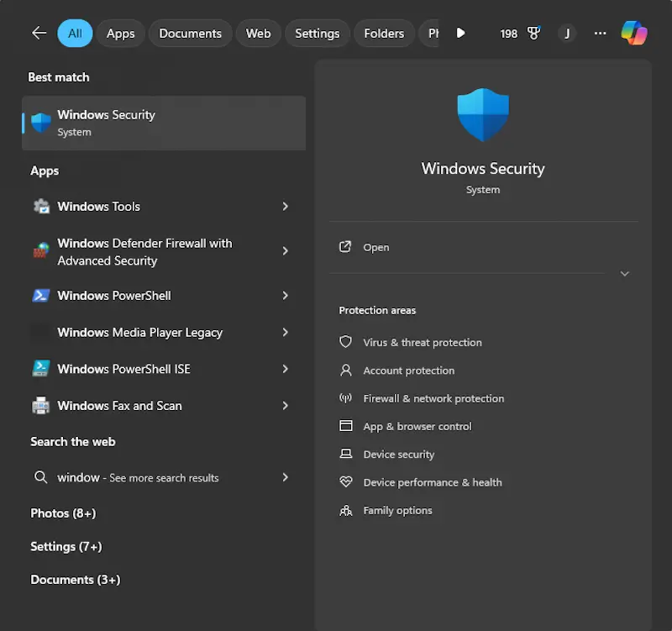672x631 pixels.
Task: Show the Photos (8+) results
Action: click(x=63, y=513)
